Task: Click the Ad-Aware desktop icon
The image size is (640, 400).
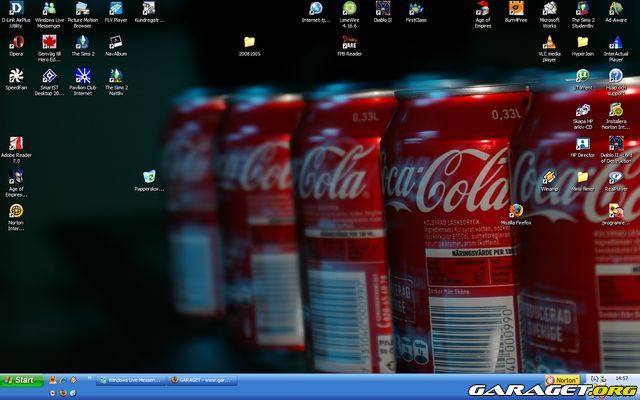Action: click(x=616, y=9)
